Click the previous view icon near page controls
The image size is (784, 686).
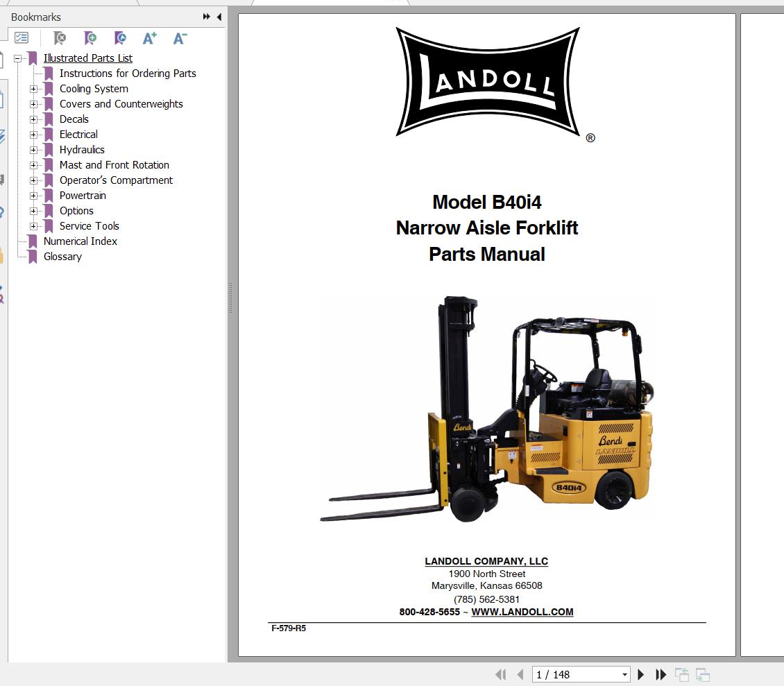pos(681,674)
